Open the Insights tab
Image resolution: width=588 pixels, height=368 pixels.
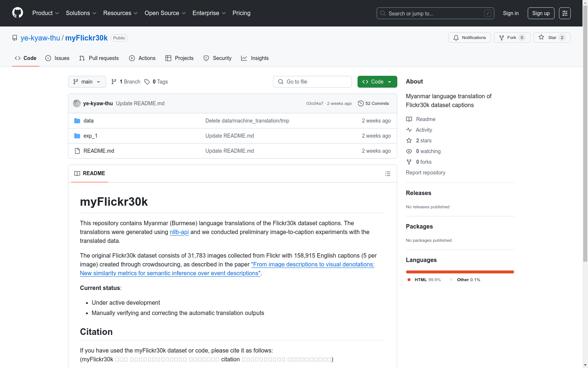[x=255, y=58]
